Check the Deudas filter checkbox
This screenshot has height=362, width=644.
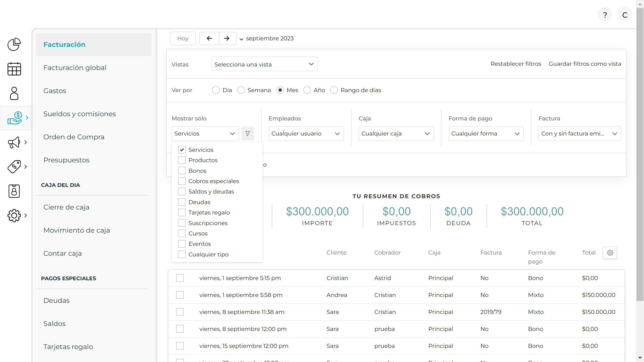point(182,202)
